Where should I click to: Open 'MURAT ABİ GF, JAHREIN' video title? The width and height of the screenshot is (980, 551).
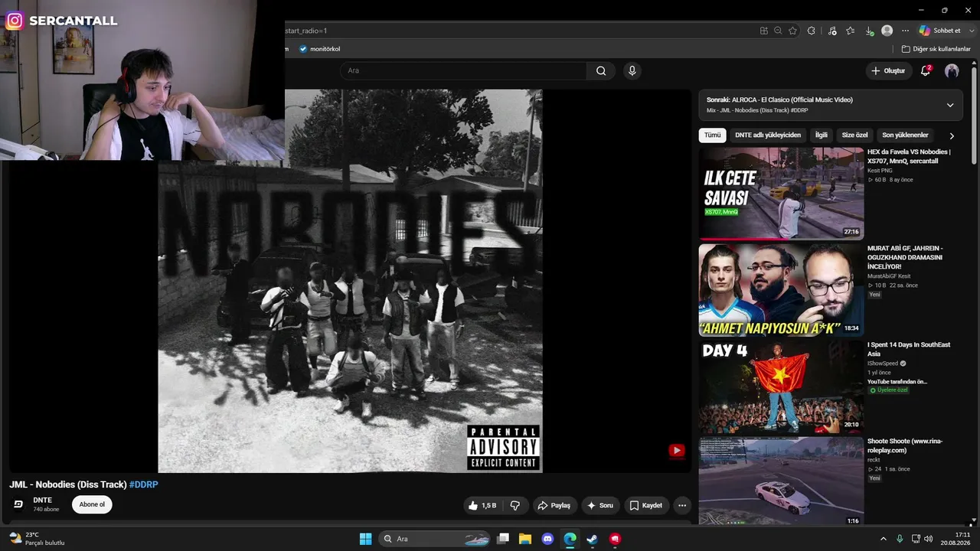905,257
